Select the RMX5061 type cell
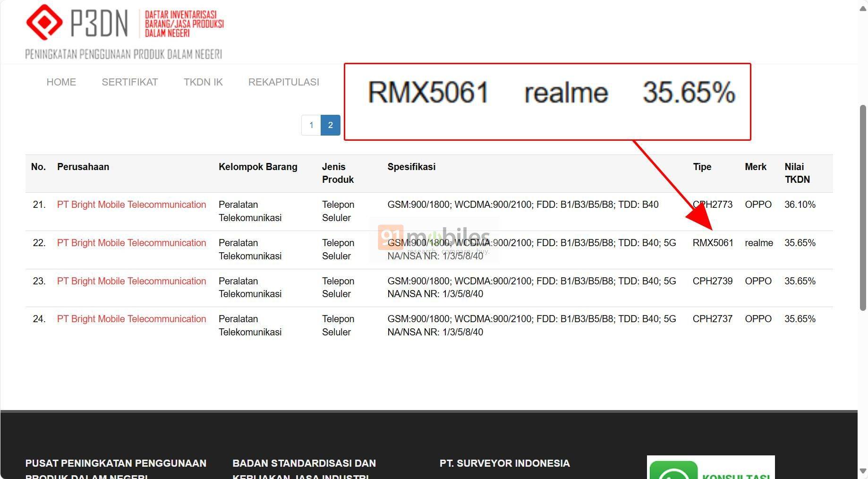This screenshot has height=479, width=868. [x=713, y=243]
